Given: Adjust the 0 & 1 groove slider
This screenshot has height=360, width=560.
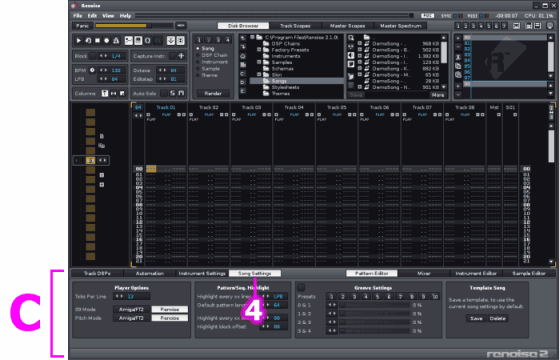Looking at the screenshot, I should pos(374,305).
